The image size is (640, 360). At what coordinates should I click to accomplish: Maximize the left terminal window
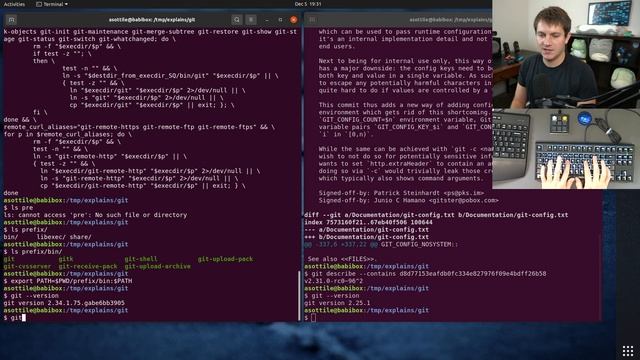[280, 20]
